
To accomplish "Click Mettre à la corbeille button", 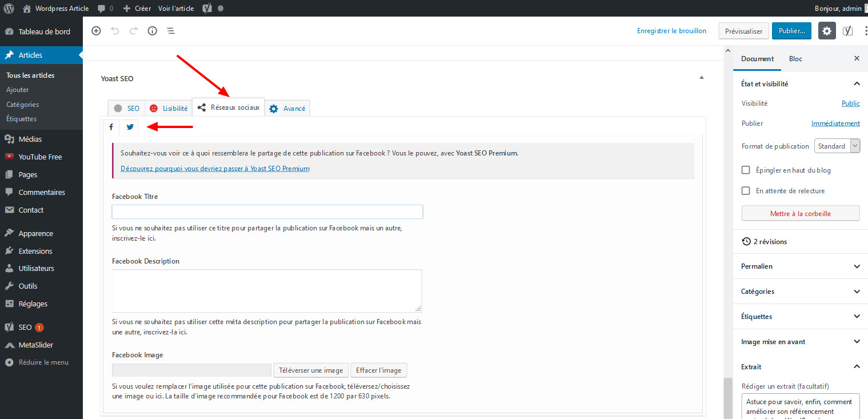I will pyautogui.click(x=801, y=213).
